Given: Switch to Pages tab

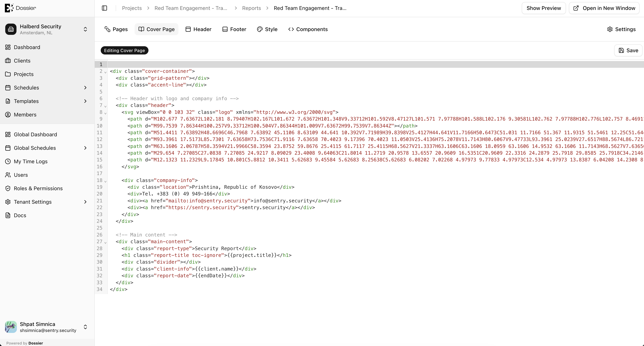Looking at the screenshot, I should [x=116, y=29].
